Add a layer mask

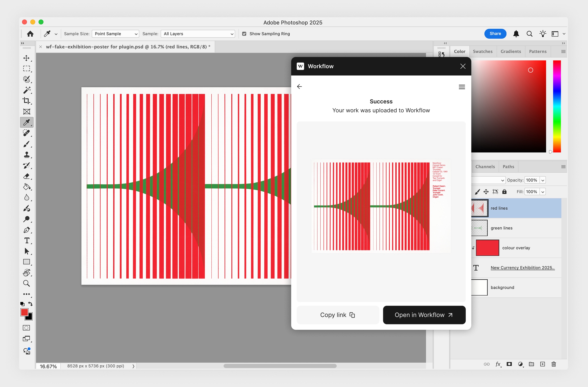point(509,364)
